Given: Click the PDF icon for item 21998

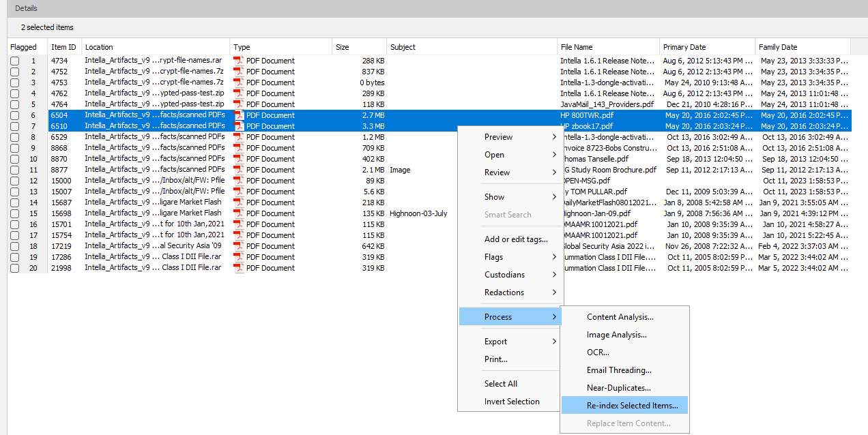Looking at the screenshot, I should (238, 268).
